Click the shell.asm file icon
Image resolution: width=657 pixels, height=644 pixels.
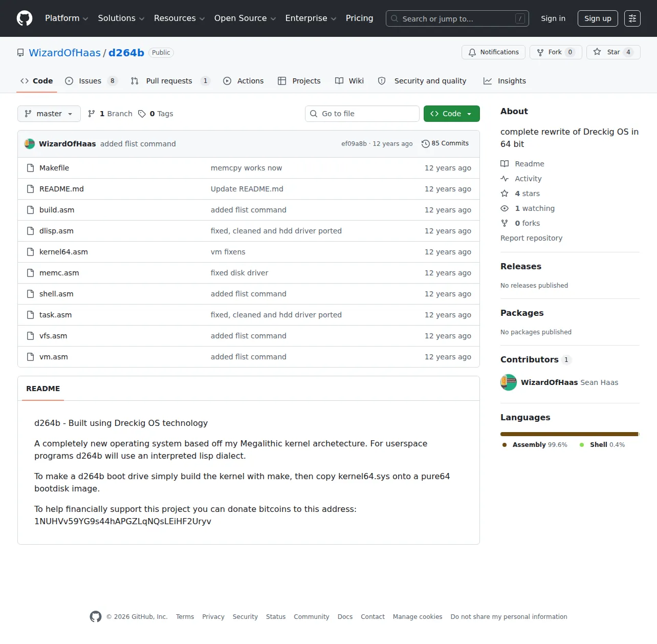[31, 294]
